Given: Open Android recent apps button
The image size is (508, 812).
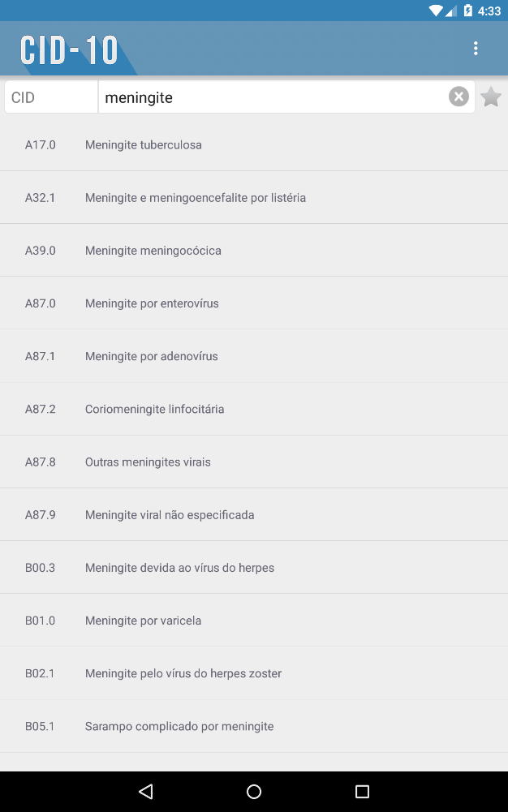Looking at the screenshot, I should [362, 792].
